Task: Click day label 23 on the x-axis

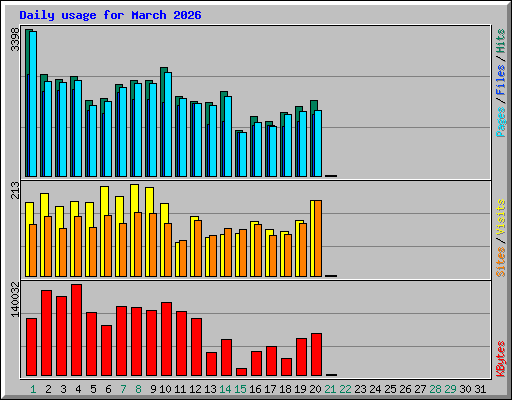Action: [360, 389]
